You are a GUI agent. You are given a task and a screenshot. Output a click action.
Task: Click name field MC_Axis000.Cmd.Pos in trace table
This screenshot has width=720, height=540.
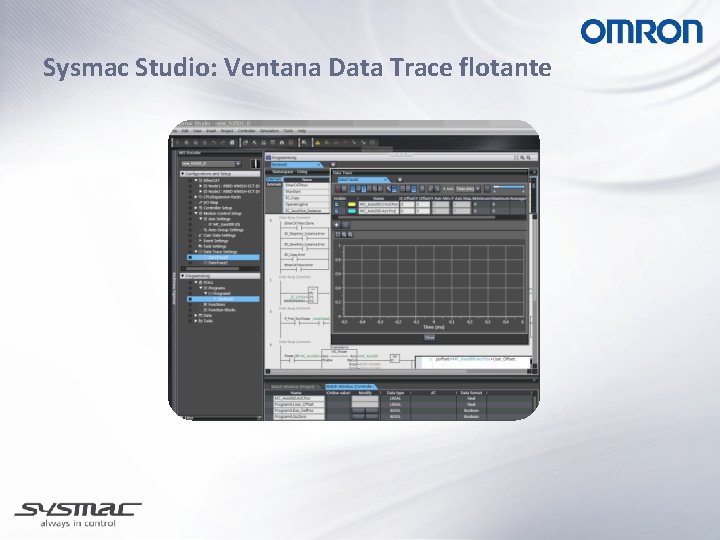click(378, 204)
